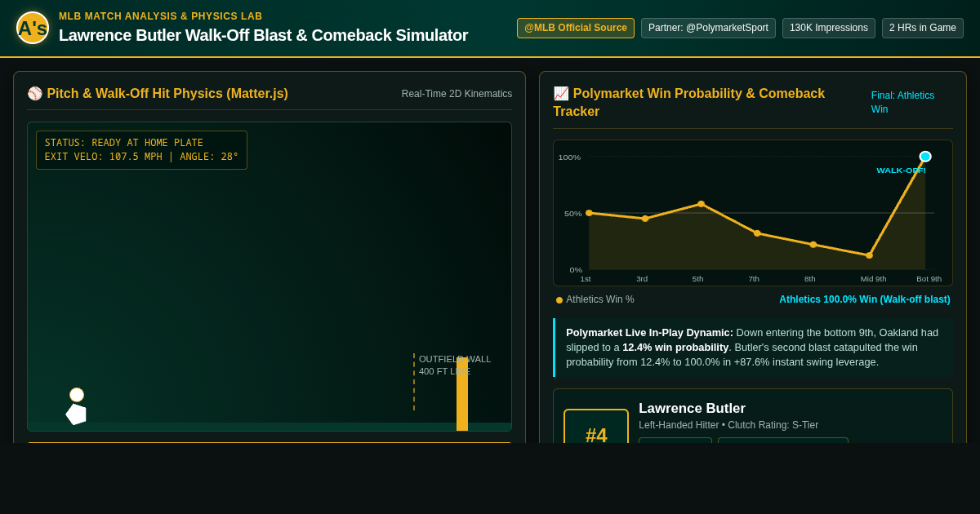This screenshot has height=514, width=980.
Task: Click the 3rd inning data point
Action: point(645,219)
